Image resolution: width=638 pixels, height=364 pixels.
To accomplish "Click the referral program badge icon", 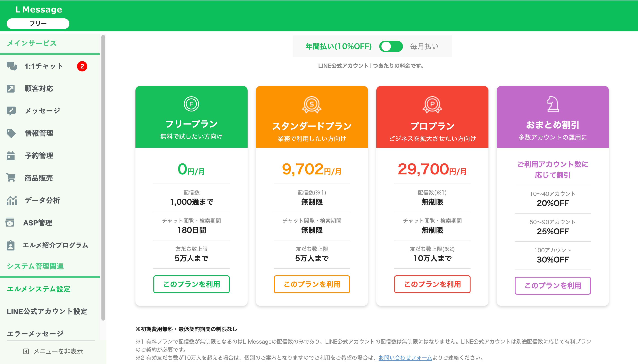I will pyautogui.click(x=11, y=245).
